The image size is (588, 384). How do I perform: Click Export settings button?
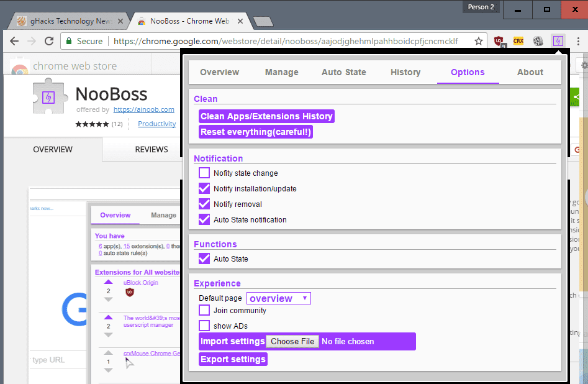pos(233,359)
